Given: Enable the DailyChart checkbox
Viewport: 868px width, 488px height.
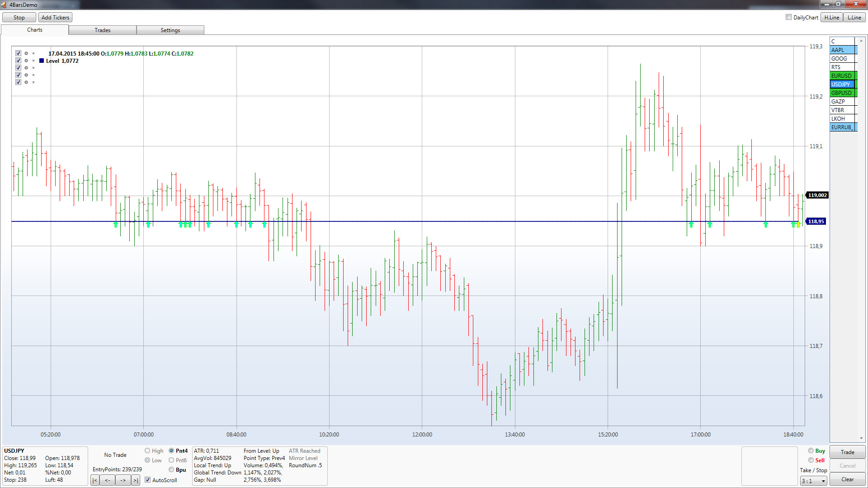Looking at the screenshot, I should tap(788, 17).
